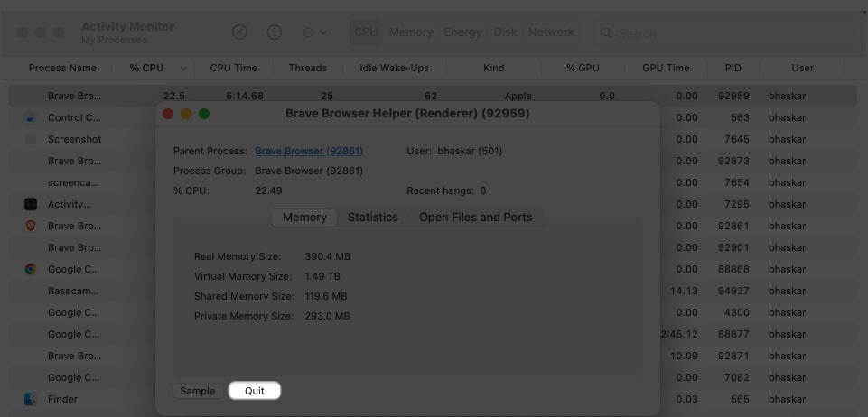Open the more actions ellipsis dropdown in toolbar

tap(315, 32)
